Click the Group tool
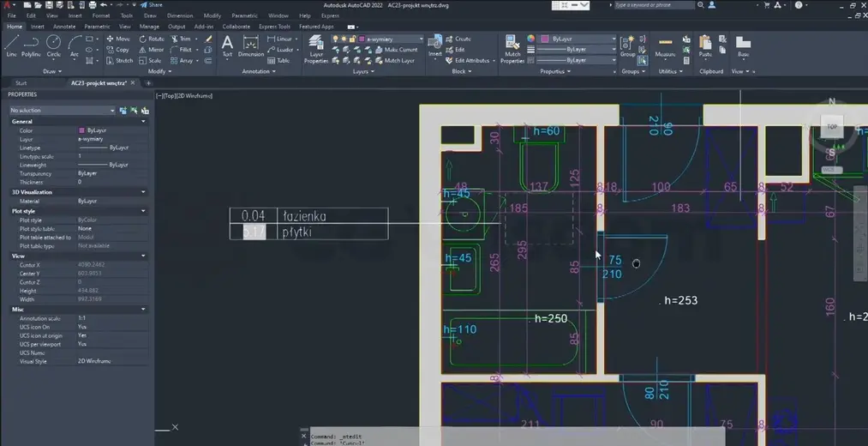This screenshot has width=868, height=446. [x=628, y=46]
